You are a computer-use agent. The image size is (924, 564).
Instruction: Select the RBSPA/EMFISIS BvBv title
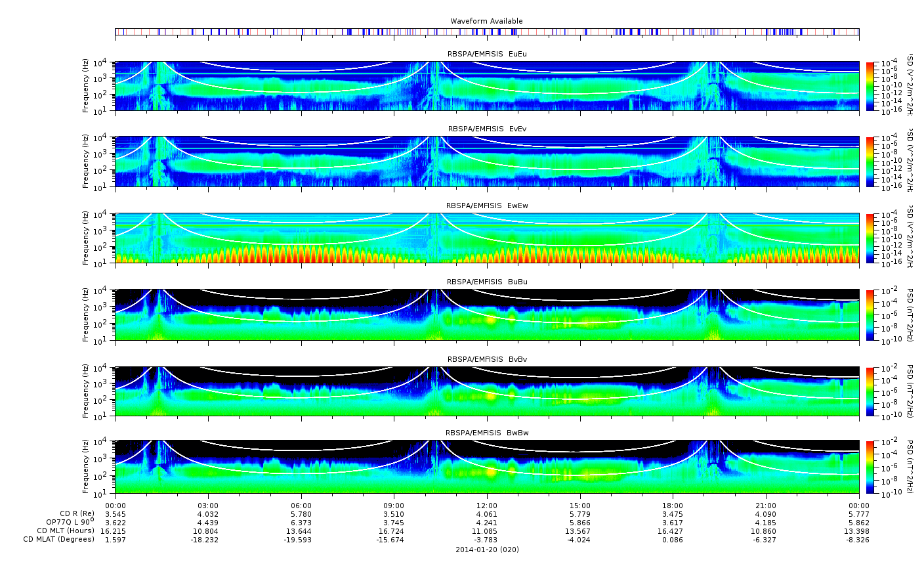point(487,359)
